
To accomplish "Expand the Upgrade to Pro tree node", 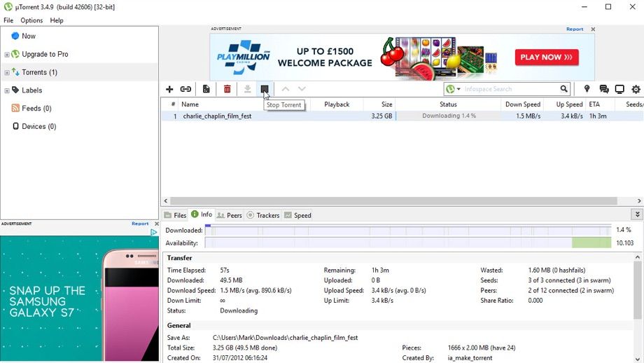I will tap(6, 55).
